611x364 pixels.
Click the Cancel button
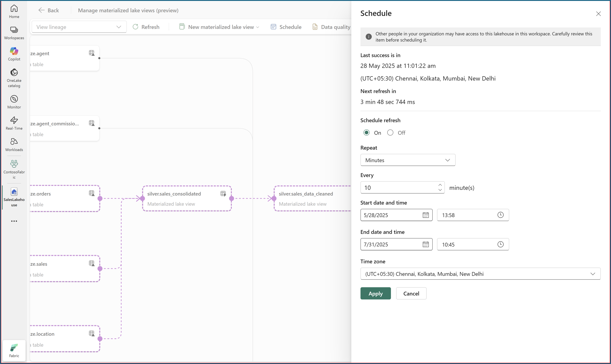point(411,293)
